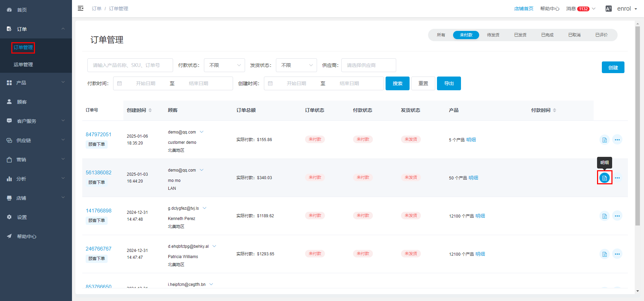
Task: Select the 未付款 tab
Action: click(x=466, y=35)
